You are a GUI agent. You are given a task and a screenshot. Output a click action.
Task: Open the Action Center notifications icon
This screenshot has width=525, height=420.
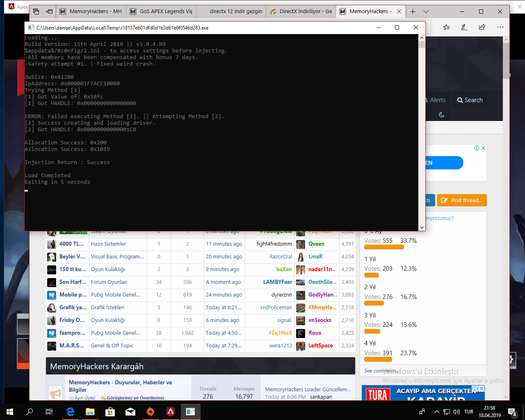point(512,412)
